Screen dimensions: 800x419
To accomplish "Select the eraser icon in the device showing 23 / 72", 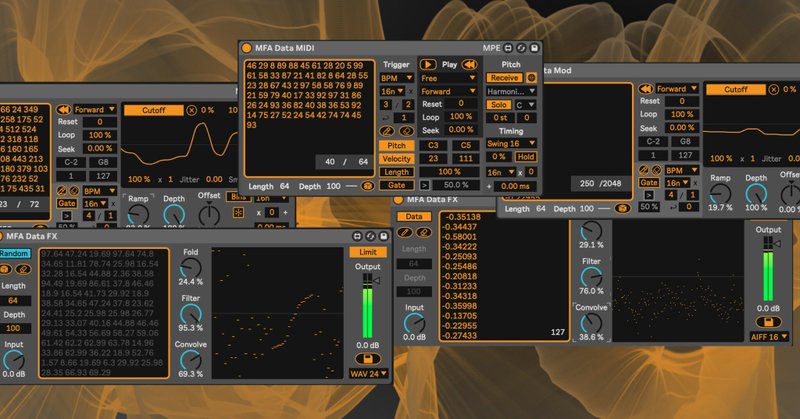I will point(74,190).
